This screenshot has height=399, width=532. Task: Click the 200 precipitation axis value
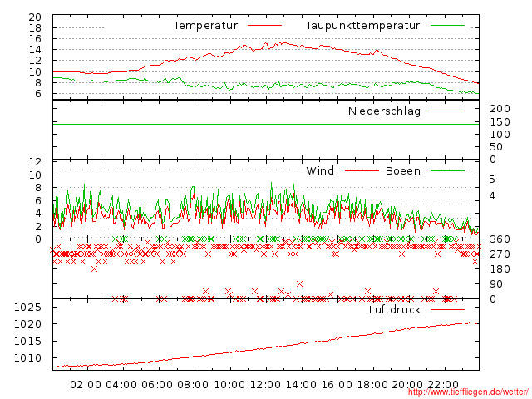[x=500, y=109]
